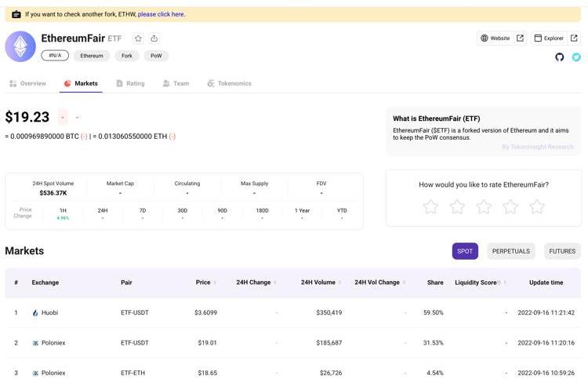
Task: Click Poloniex logo in ETF-ETH row
Action: pos(35,373)
